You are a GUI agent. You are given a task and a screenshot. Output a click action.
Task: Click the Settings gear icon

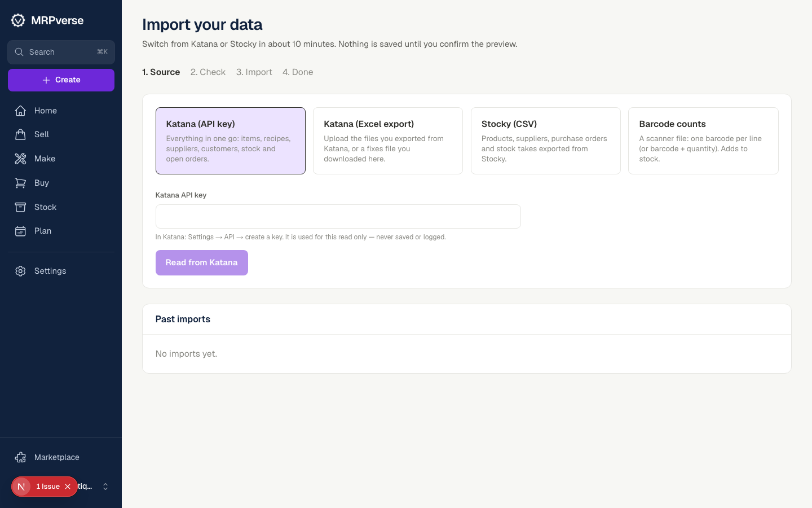pos(20,271)
